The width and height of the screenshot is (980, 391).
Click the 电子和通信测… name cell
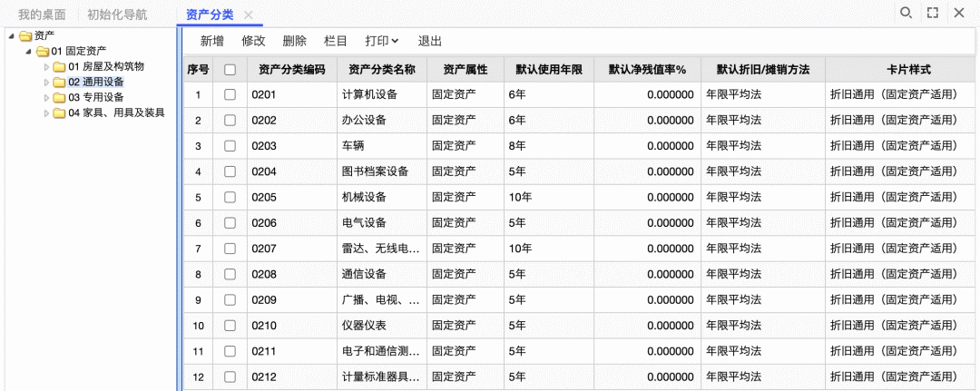click(x=382, y=351)
